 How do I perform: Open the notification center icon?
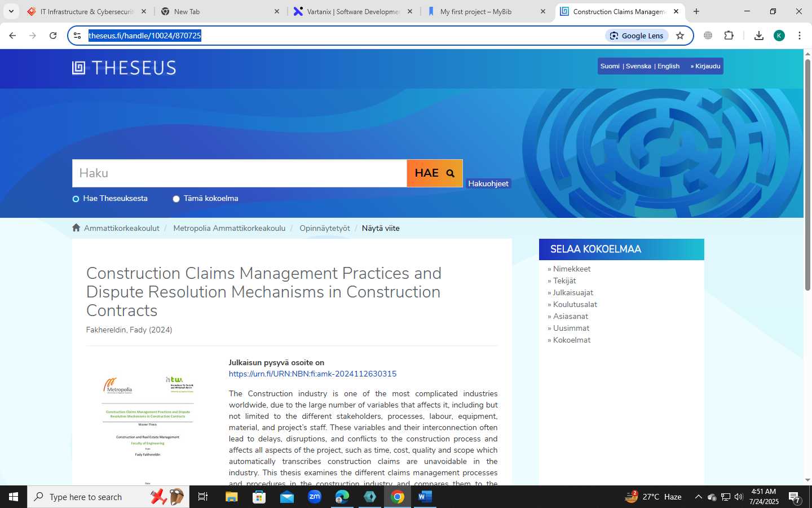(x=795, y=497)
